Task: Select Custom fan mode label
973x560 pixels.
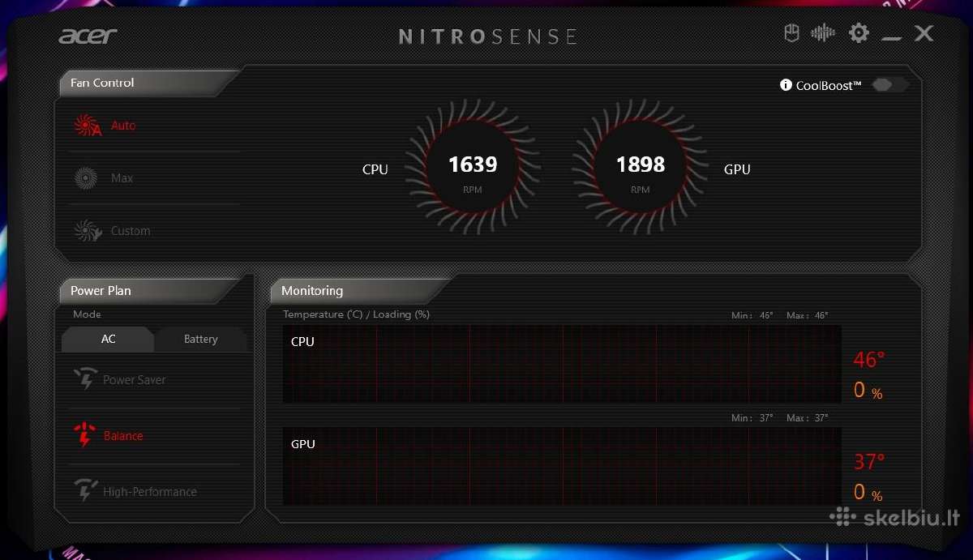Action: (131, 231)
